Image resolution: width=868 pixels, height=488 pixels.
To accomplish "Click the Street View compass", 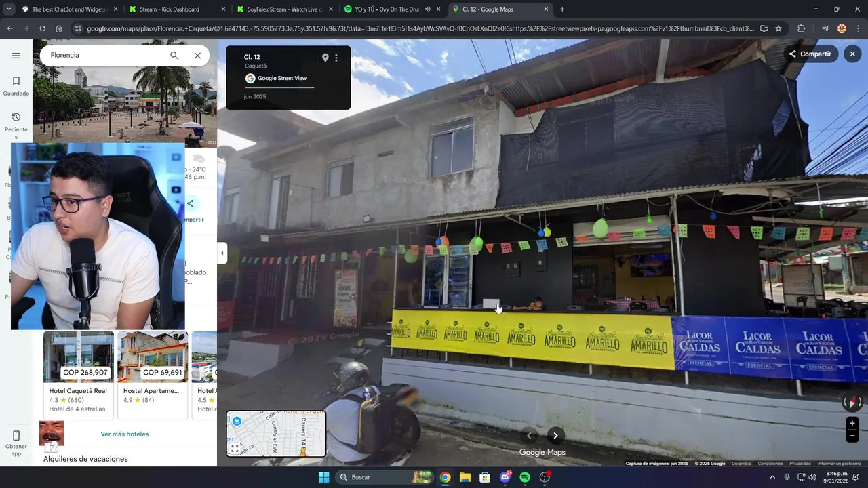I will (x=852, y=403).
